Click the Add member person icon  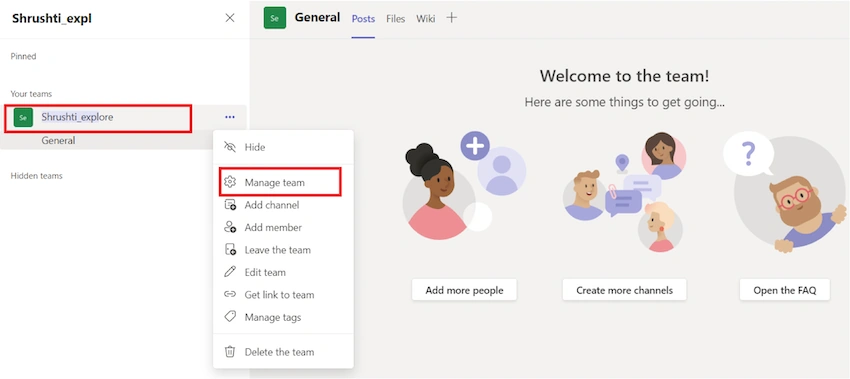230,227
